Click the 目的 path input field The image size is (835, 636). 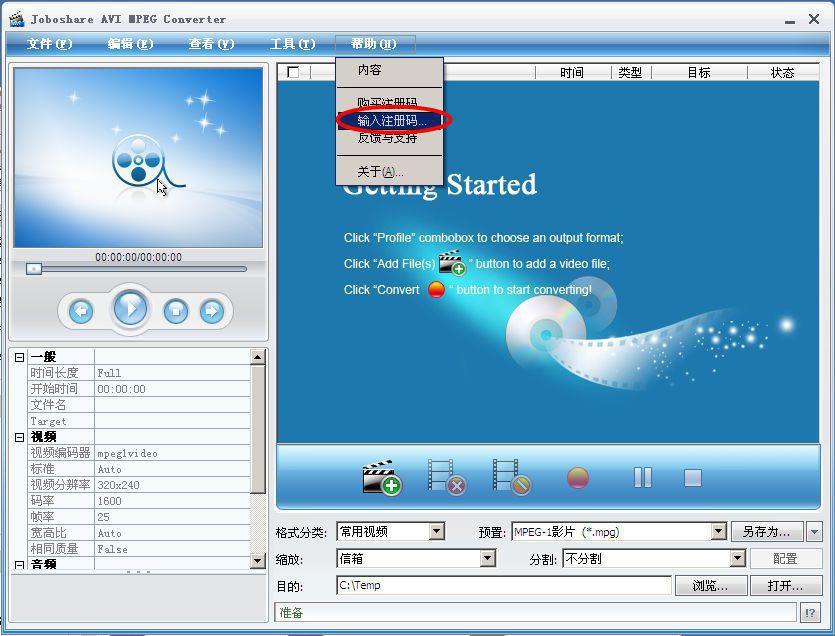point(504,585)
